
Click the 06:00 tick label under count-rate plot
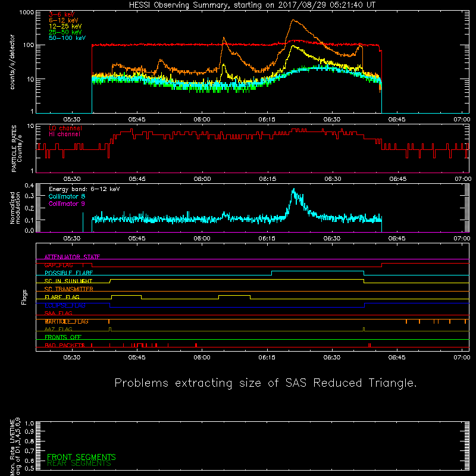click(202, 120)
